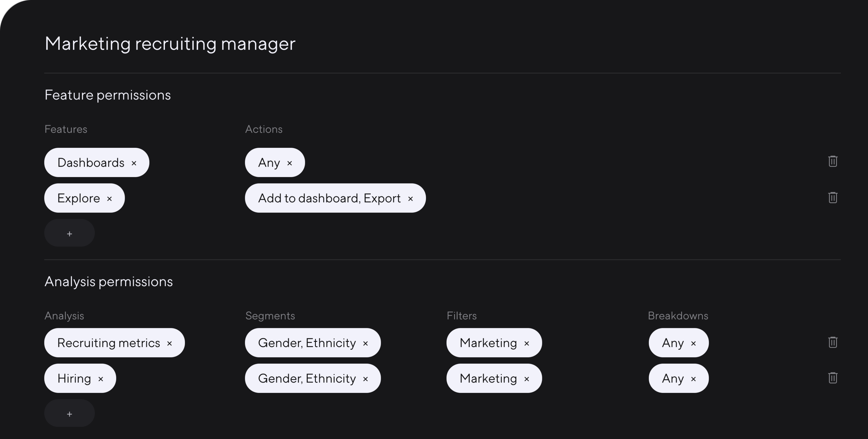Clear the Any action for Dashboards
The height and width of the screenshot is (439, 868).
point(289,163)
